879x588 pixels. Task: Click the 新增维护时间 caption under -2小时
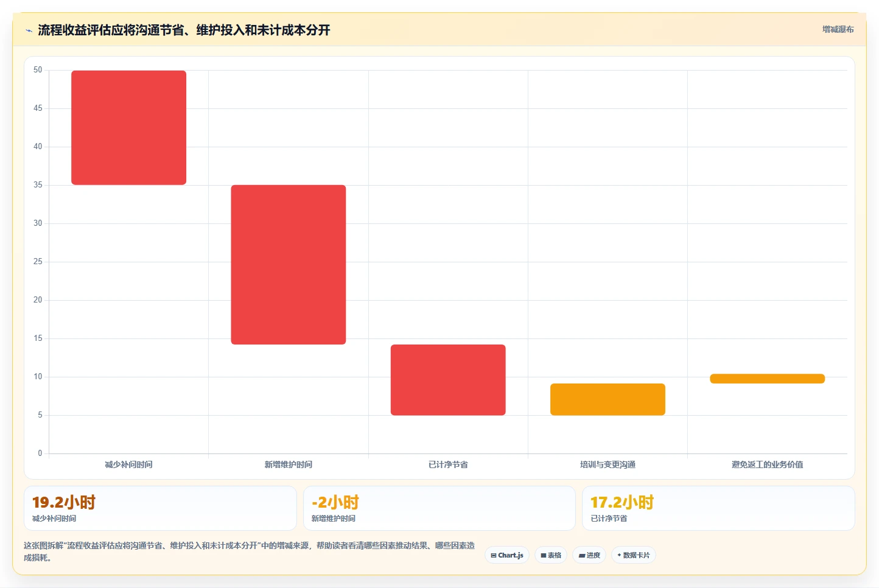coord(334,519)
